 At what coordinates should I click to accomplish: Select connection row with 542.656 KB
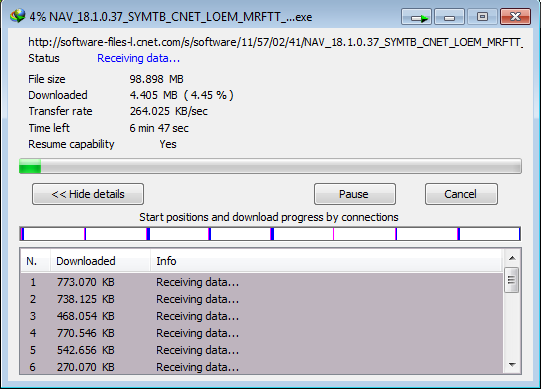[262, 350]
